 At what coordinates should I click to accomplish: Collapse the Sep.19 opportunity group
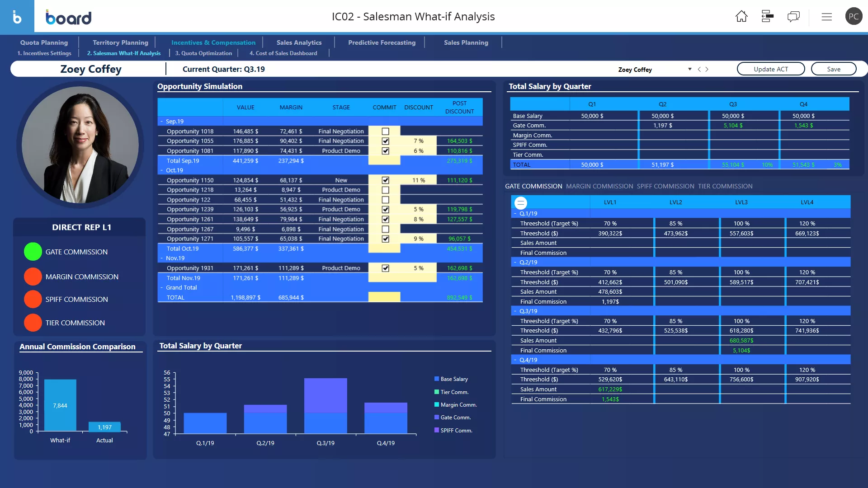click(x=161, y=121)
